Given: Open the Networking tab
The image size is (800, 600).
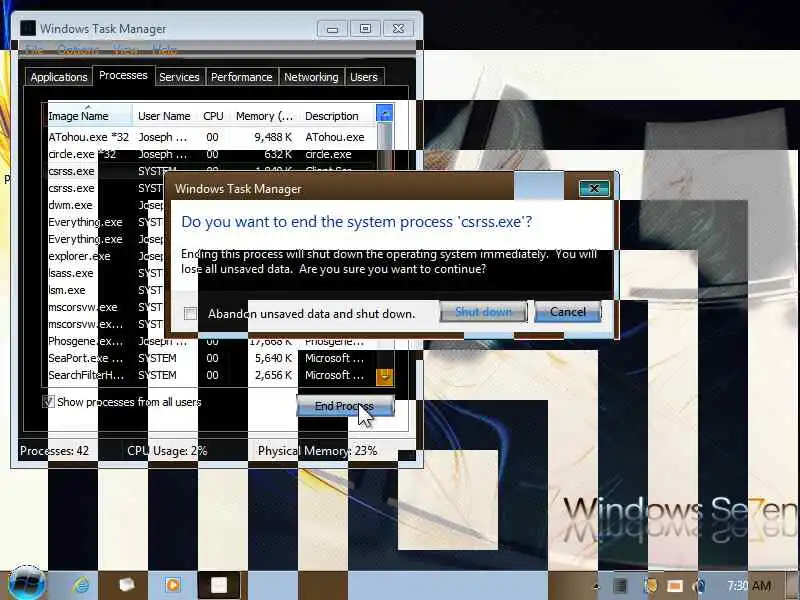Looking at the screenshot, I should click(311, 77).
